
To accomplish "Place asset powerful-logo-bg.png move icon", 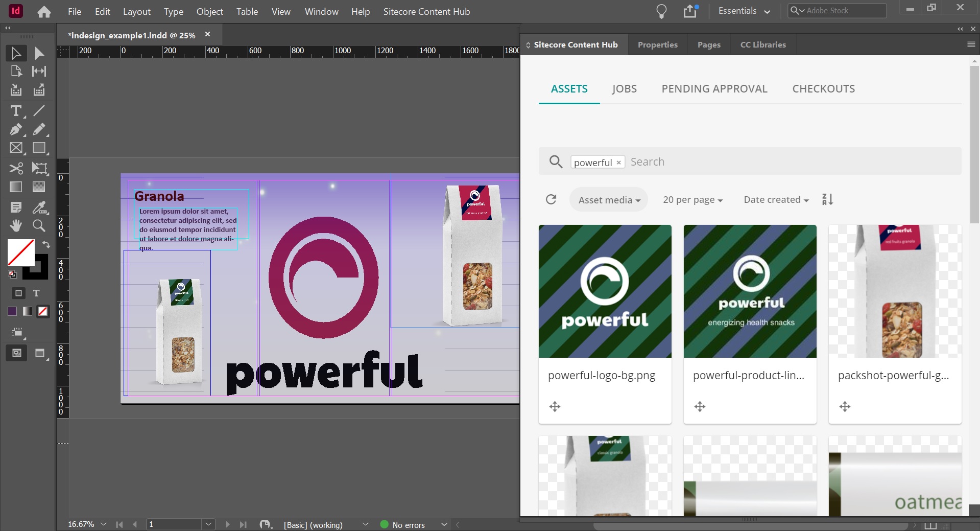I will pyautogui.click(x=555, y=406).
